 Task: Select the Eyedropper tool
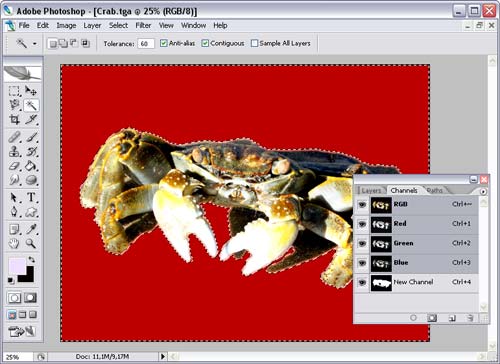coord(31,229)
